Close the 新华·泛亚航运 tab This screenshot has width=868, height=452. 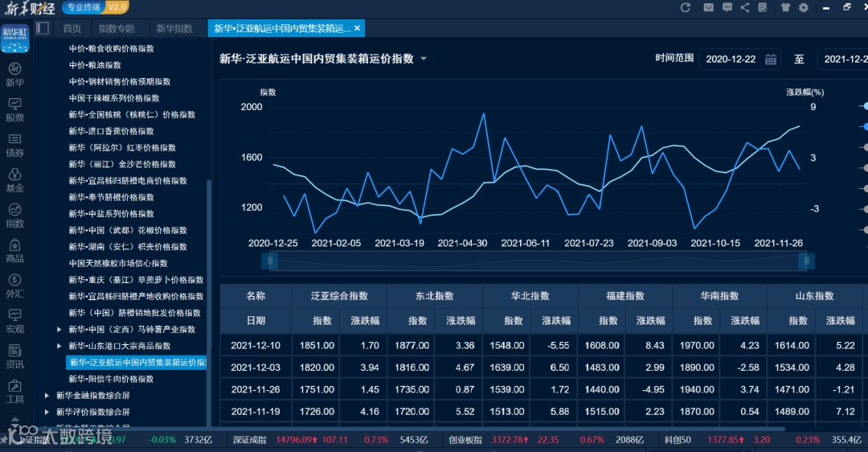pyautogui.click(x=357, y=28)
